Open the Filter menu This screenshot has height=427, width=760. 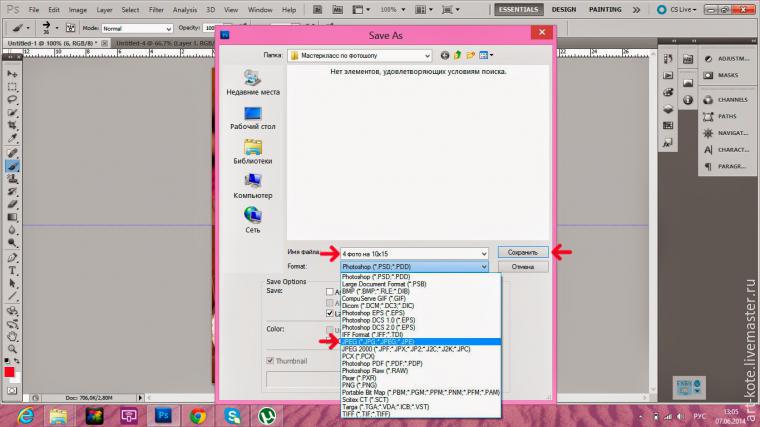pos(156,10)
